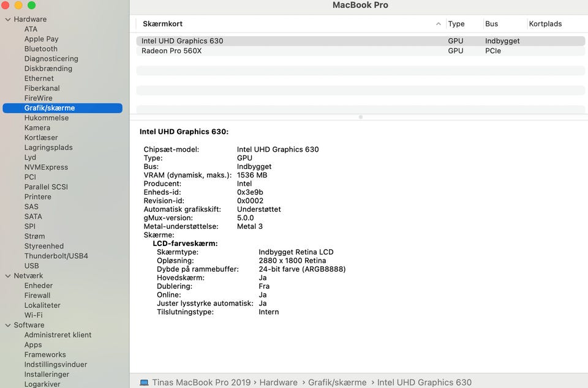
Task: Open Printere in the sidebar
Action: (38, 197)
